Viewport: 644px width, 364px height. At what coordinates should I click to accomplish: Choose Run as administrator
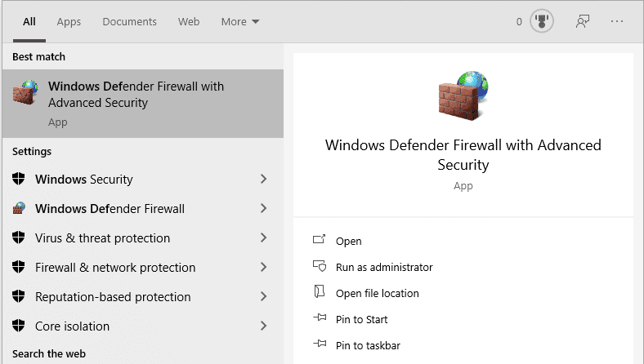(384, 268)
